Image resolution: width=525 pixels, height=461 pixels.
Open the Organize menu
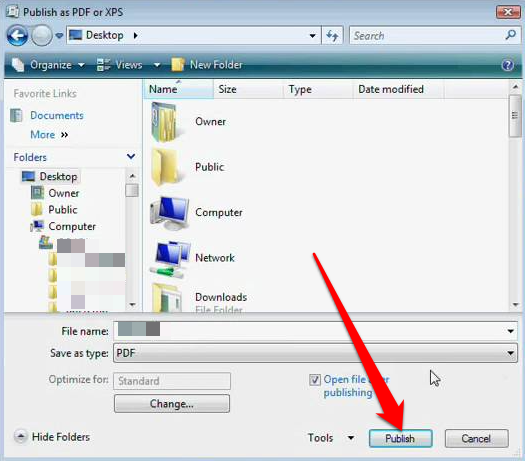(x=48, y=65)
